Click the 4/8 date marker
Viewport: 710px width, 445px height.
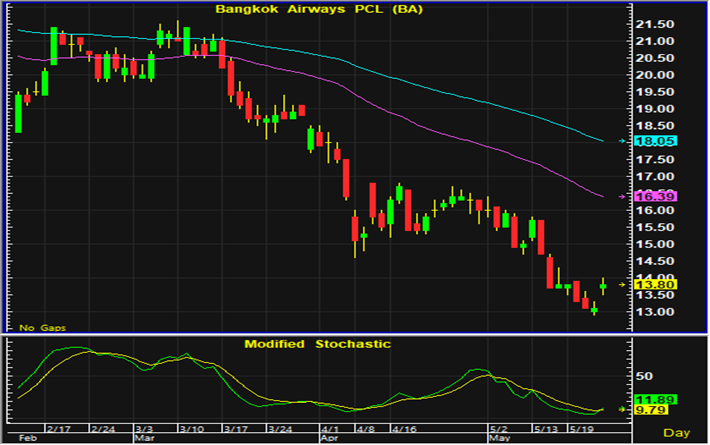pos(366,429)
